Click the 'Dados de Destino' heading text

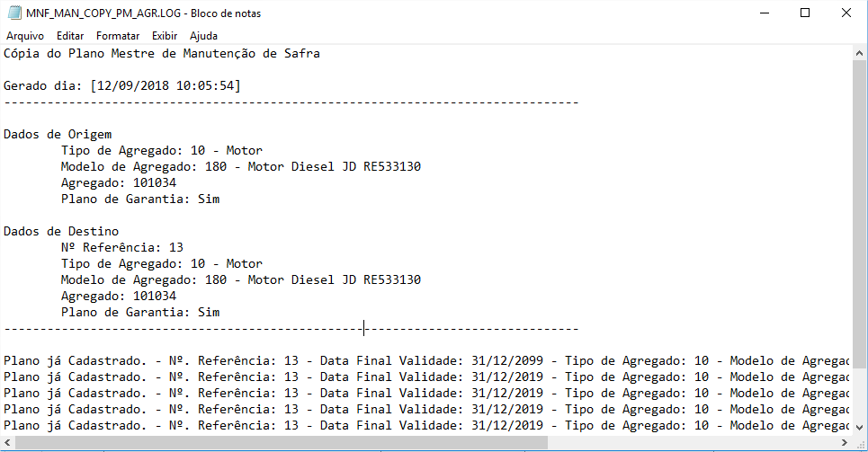pyautogui.click(x=61, y=232)
